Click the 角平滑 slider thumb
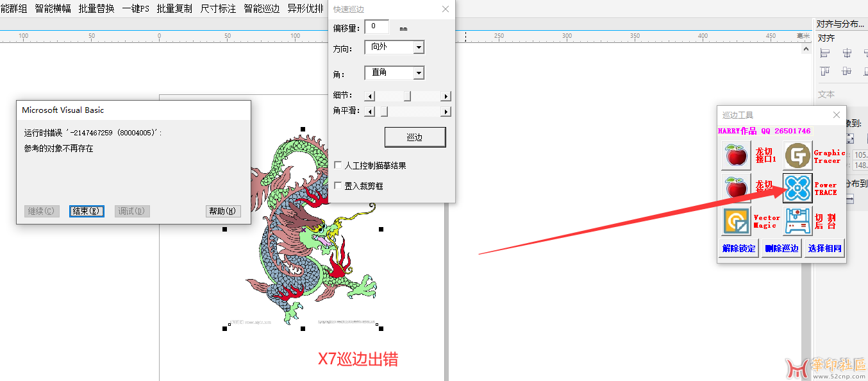 pyautogui.click(x=384, y=112)
